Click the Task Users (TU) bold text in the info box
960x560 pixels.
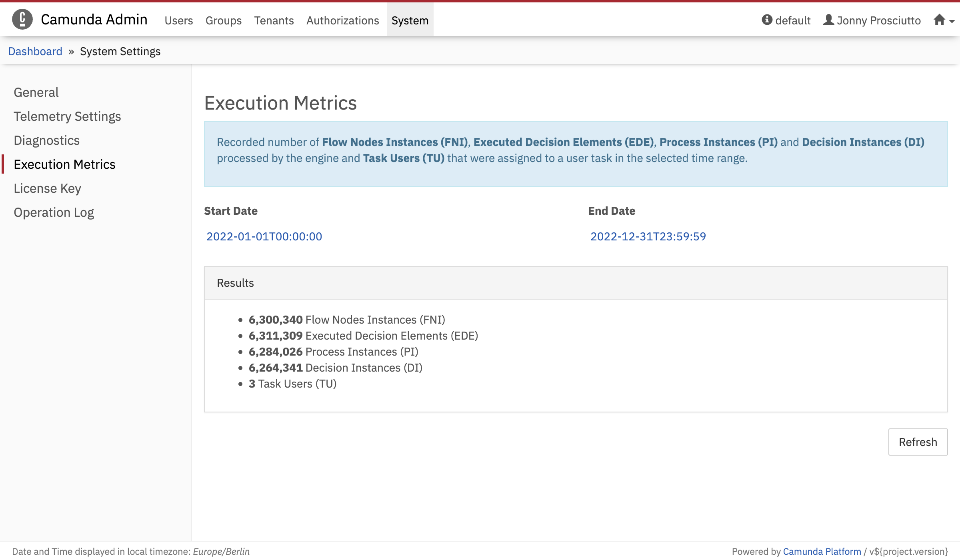(x=404, y=158)
